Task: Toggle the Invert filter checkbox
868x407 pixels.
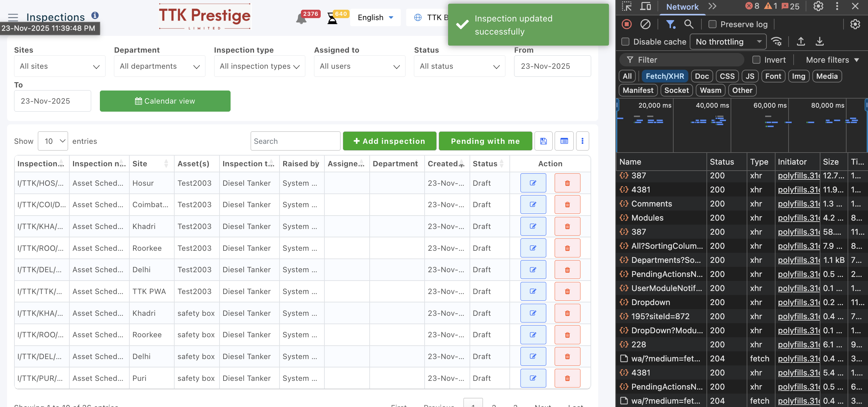Action: tap(756, 60)
